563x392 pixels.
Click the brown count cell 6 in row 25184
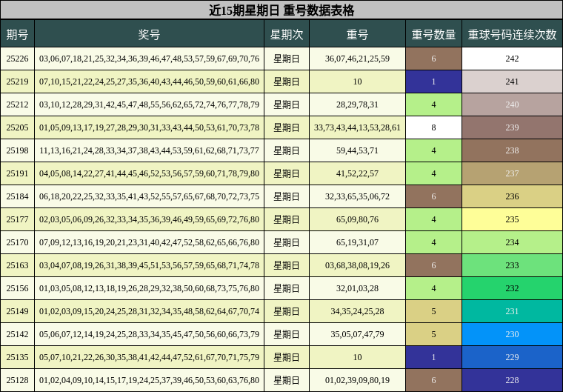434,196
